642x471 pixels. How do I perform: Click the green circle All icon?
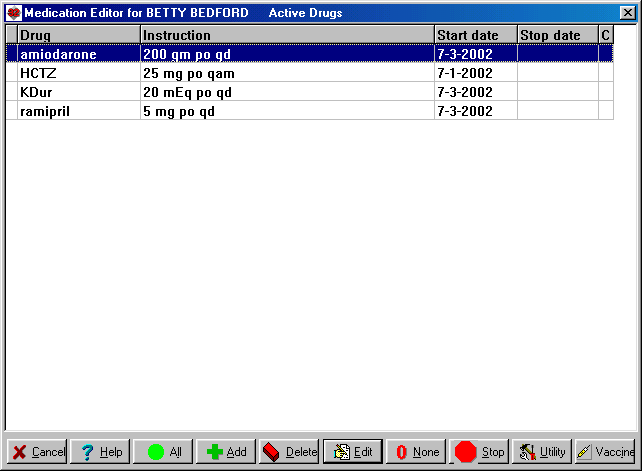point(156,452)
